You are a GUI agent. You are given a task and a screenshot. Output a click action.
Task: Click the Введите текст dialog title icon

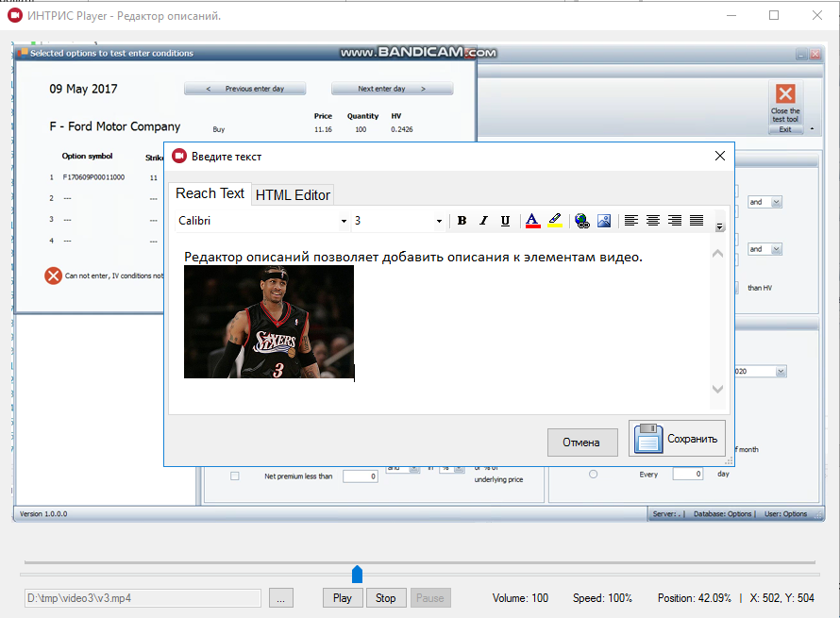pyautogui.click(x=179, y=156)
